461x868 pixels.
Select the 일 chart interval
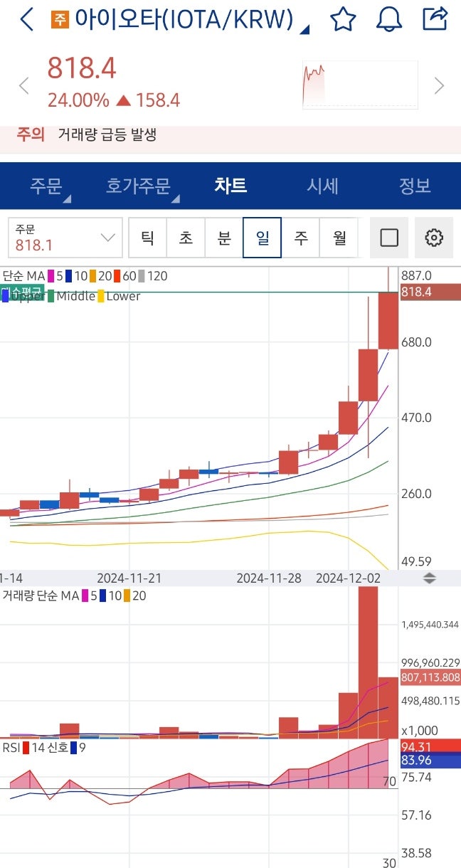pyautogui.click(x=263, y=238)
